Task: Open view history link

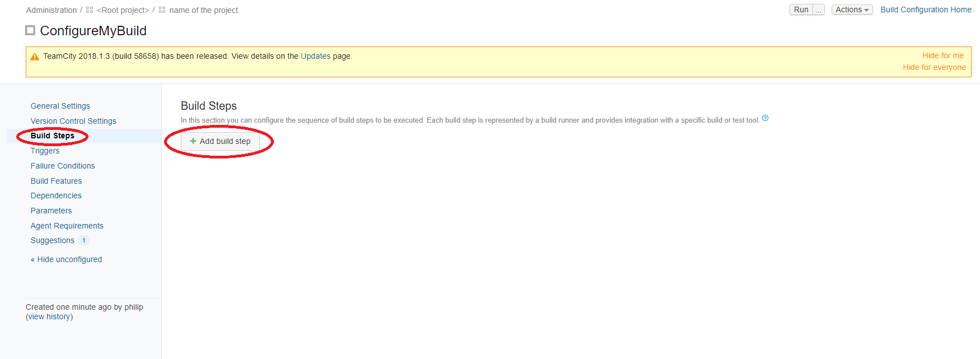Action: [x=49, y=316]
